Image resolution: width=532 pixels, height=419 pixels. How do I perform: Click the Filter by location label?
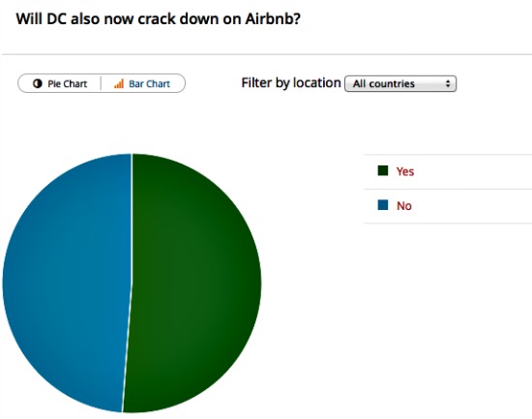pyautogui.click(x=291, y=83)
